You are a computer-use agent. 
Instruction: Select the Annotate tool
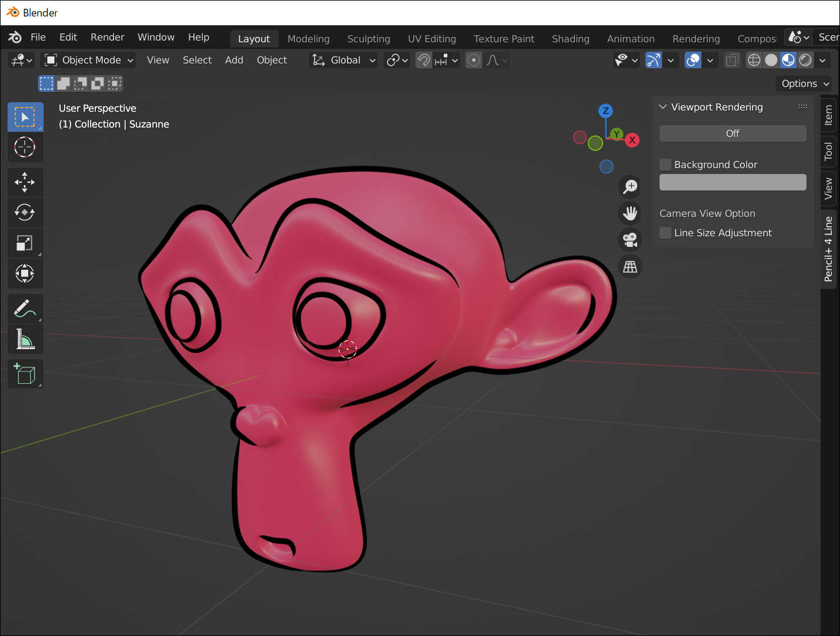(x=25, y=308)
